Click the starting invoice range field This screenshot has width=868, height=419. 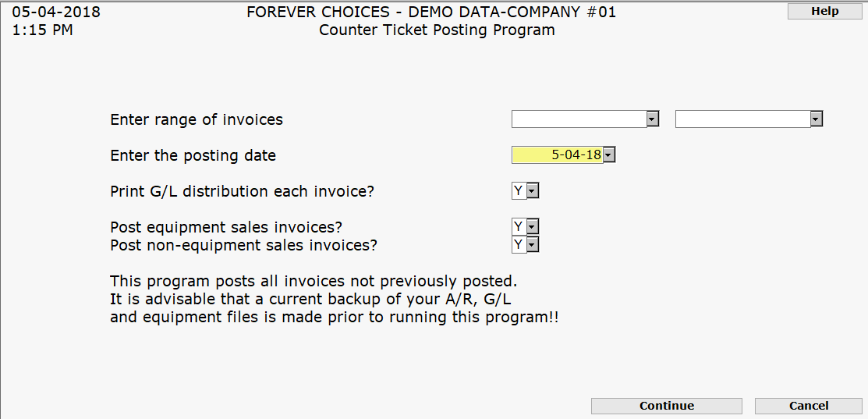pos(579,119)
